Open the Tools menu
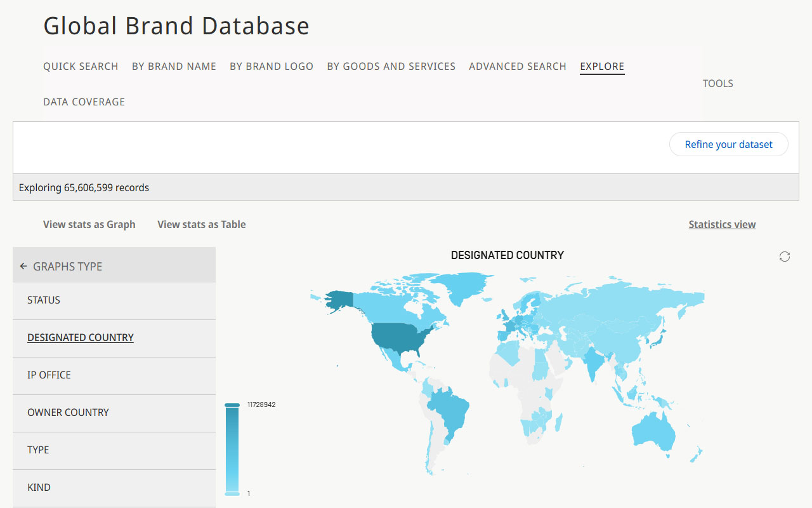 (x=717, y=83)
